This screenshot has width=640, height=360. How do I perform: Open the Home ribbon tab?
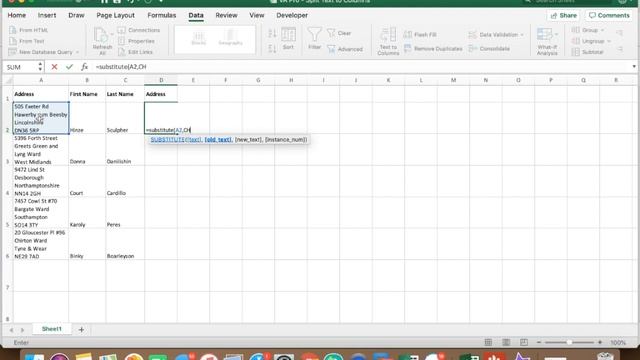coord(17,15)
